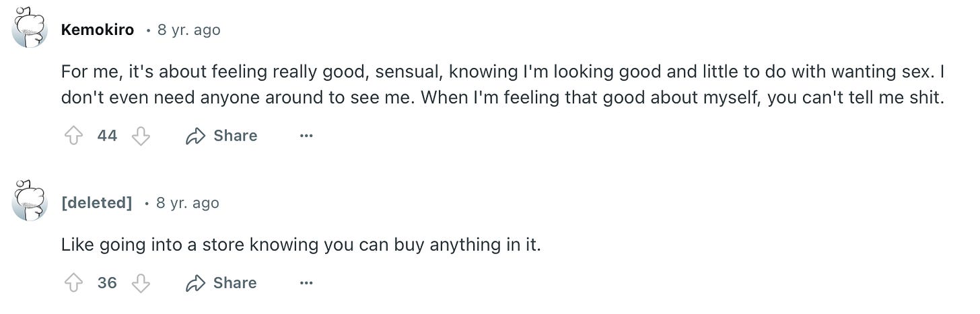Open more options on deleted user's comment
The width and height of the screenshot is (980, 314).
[x=306, y=284]
